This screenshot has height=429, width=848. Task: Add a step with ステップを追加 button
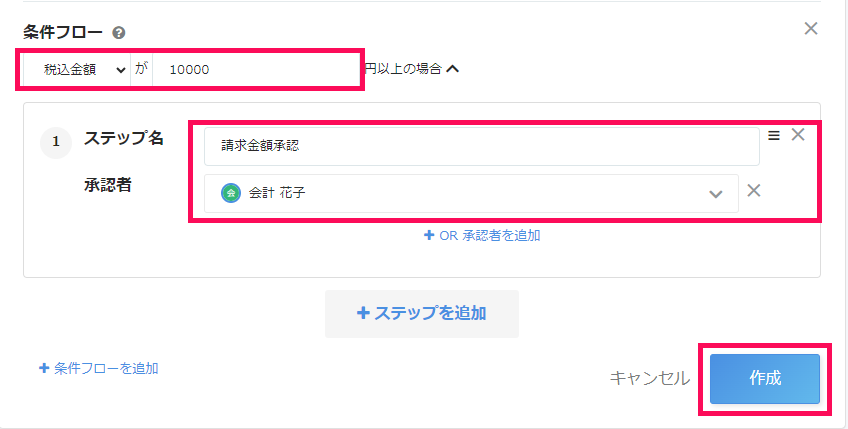click(422, 314)
